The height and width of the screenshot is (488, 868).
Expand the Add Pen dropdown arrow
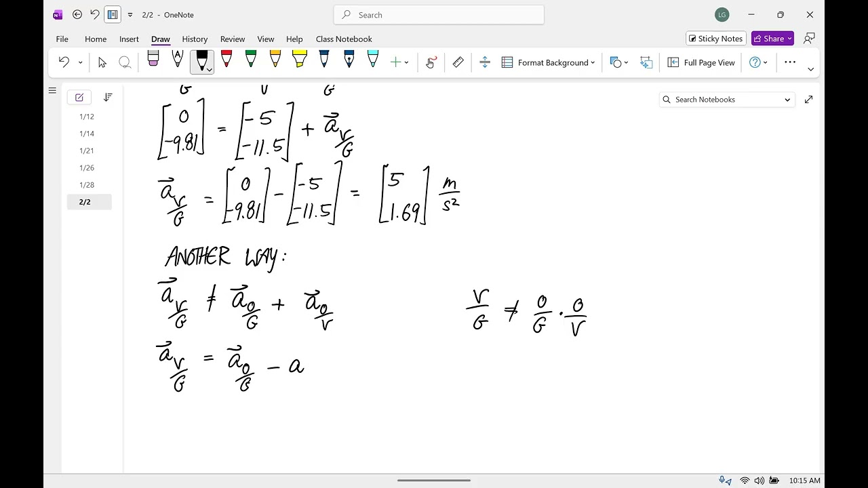point(406,62)
